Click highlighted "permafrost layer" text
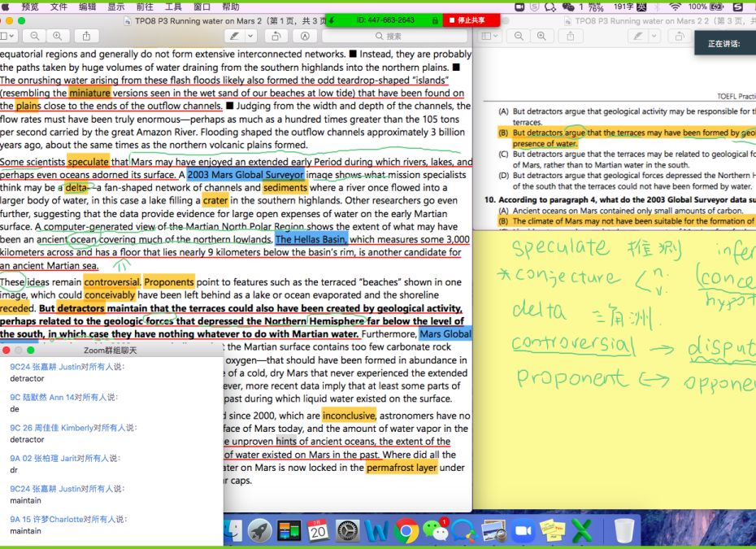Viewport: 756px width, 549px height. [402, 468]
